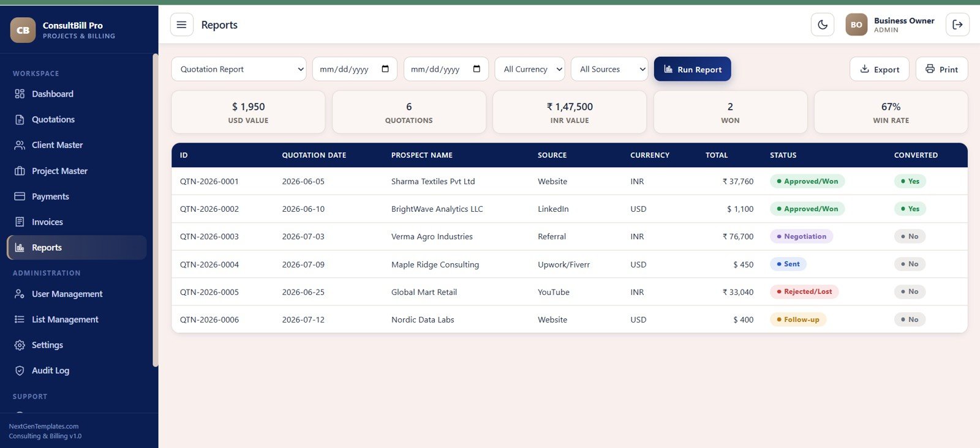Click the Rejected/Lost status badge

[804, 292]
